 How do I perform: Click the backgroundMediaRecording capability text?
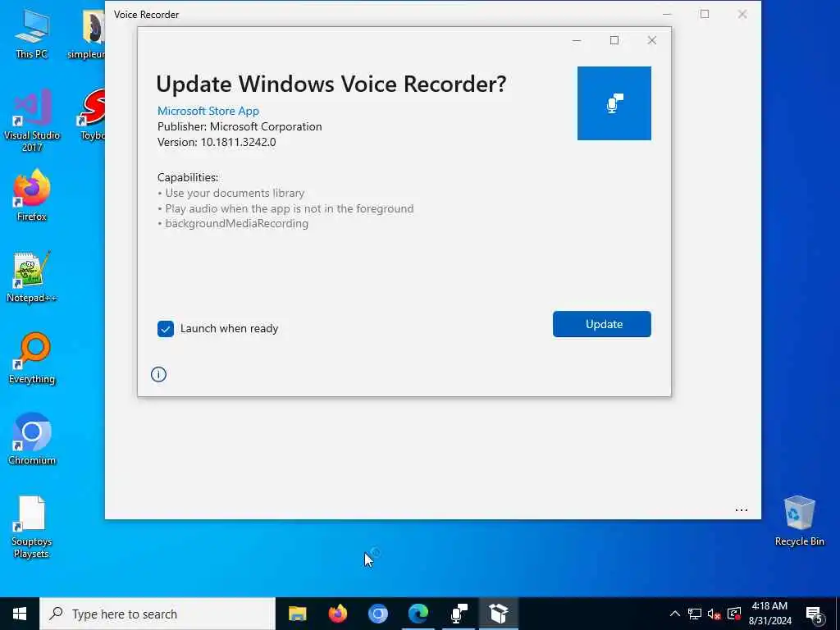tap(237, 223)
